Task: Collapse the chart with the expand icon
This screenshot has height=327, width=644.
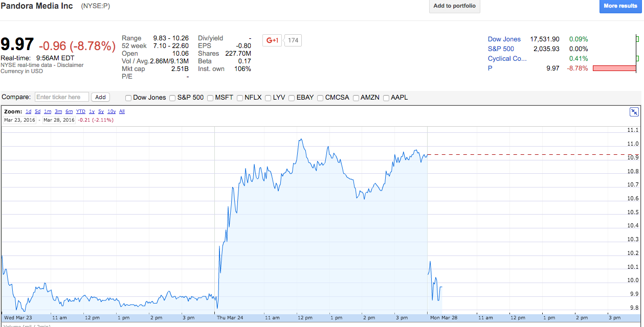Action: 634,112
